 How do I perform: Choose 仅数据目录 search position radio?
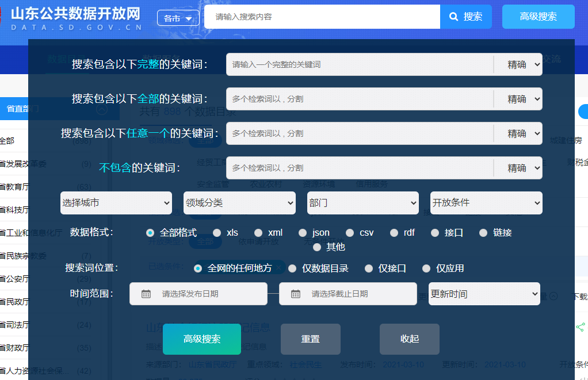tap(292, 268)
